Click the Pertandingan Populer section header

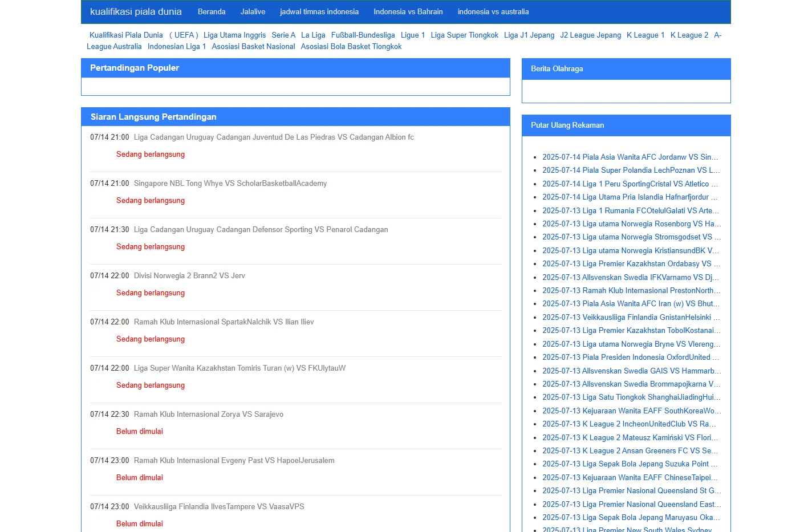295,68
